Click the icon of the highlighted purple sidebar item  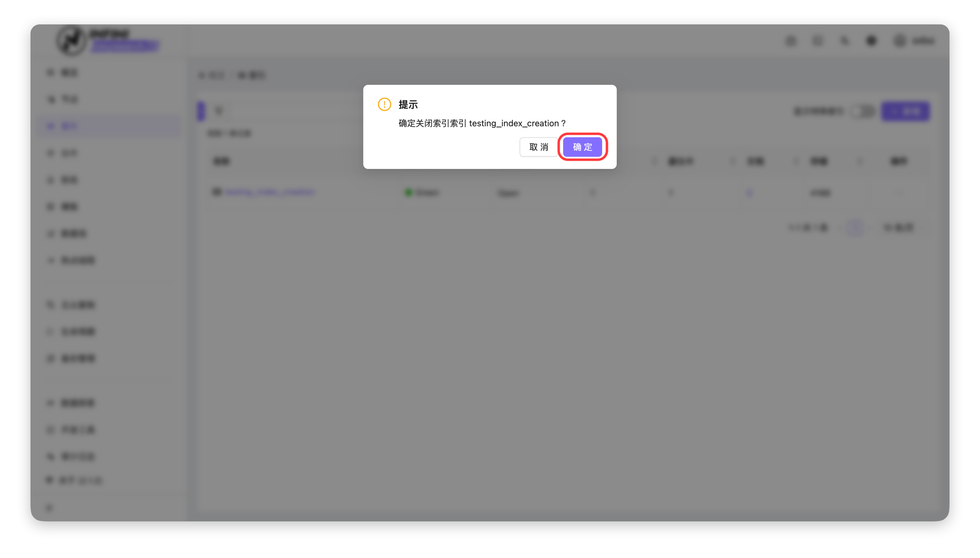pos(50,126)
